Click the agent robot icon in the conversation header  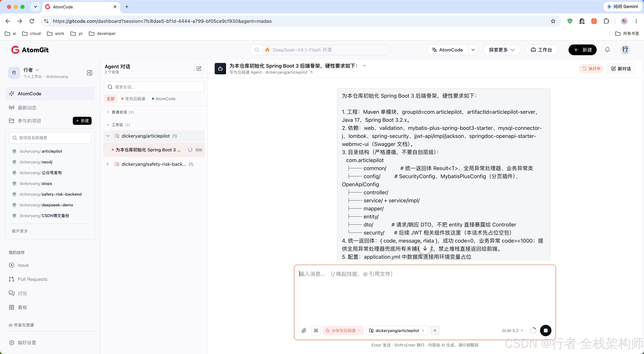pyautogui.click(x=220, y=69)
